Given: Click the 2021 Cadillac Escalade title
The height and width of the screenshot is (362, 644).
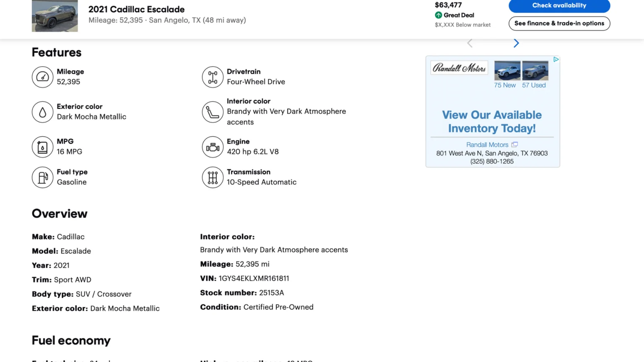Looking at the screenshot, I should coord(136,9).
